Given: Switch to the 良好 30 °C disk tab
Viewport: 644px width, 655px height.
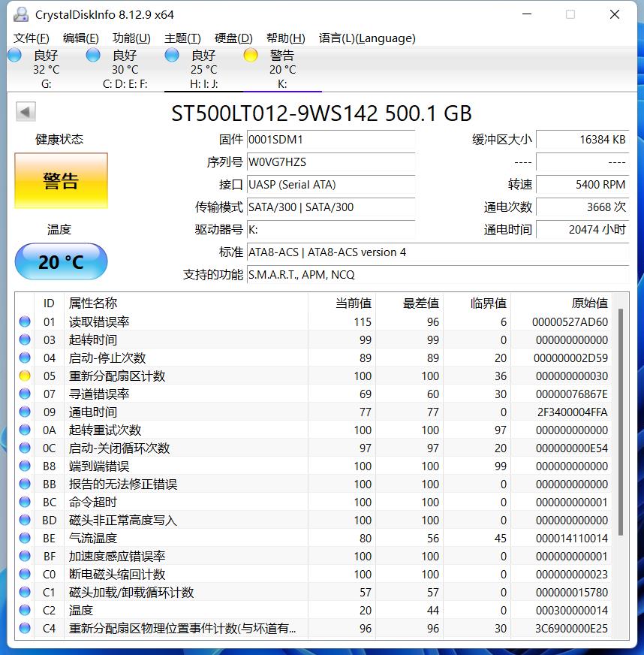Looking at the screenshot, I should (125, 69).
